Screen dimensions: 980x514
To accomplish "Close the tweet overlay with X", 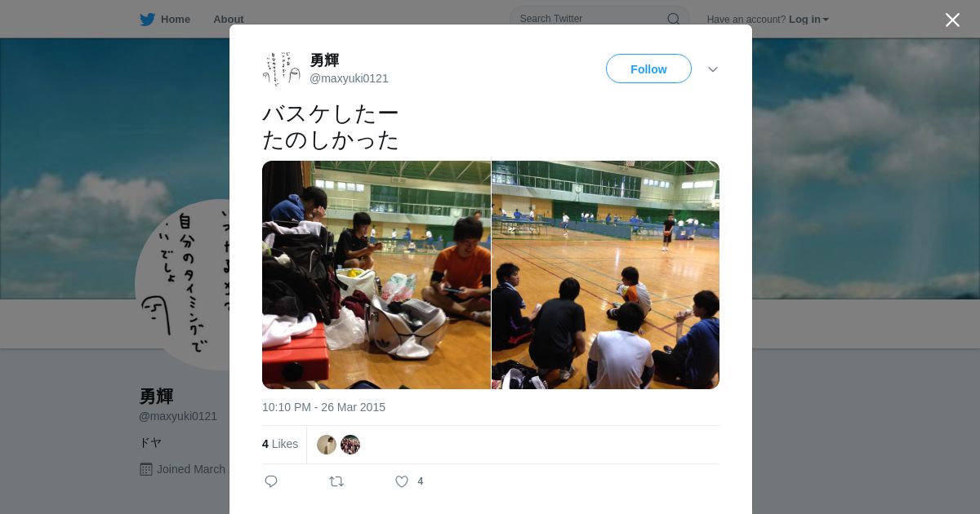I will (x=952, y=20).
